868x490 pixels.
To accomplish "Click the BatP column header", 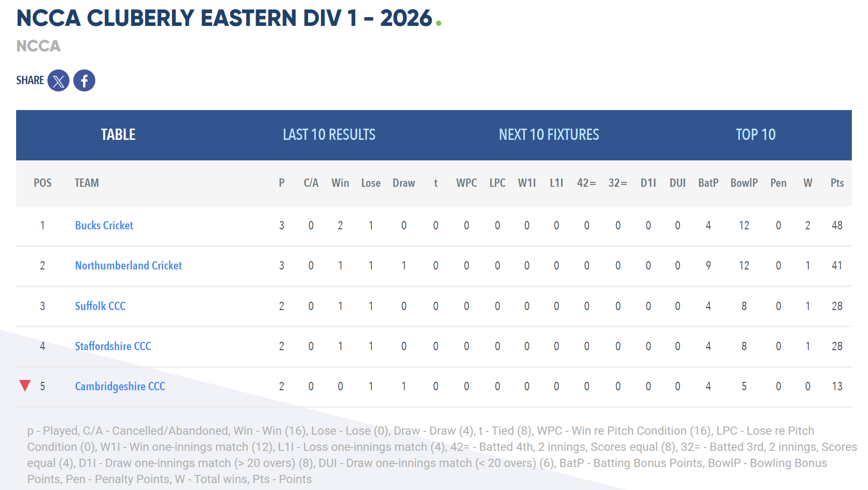I will pos(708,183).
